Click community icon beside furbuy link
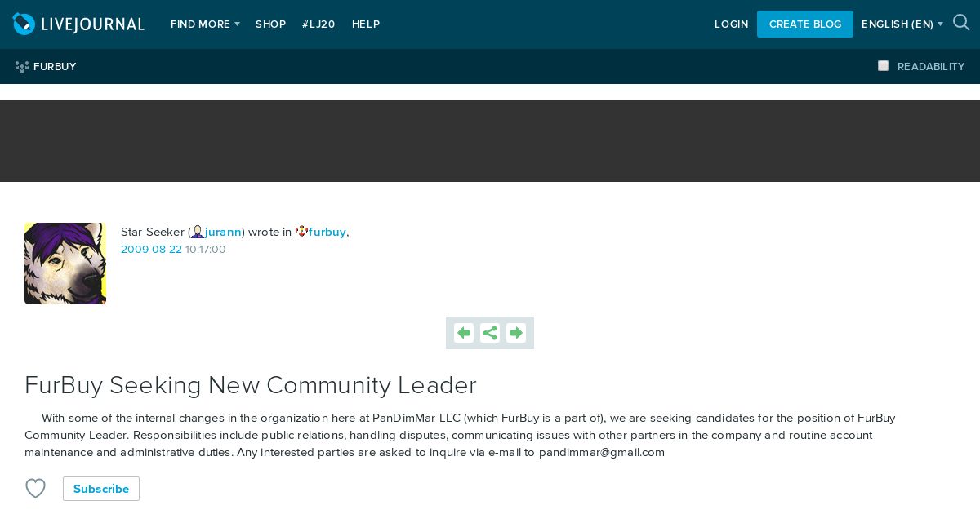 [301, 232]
